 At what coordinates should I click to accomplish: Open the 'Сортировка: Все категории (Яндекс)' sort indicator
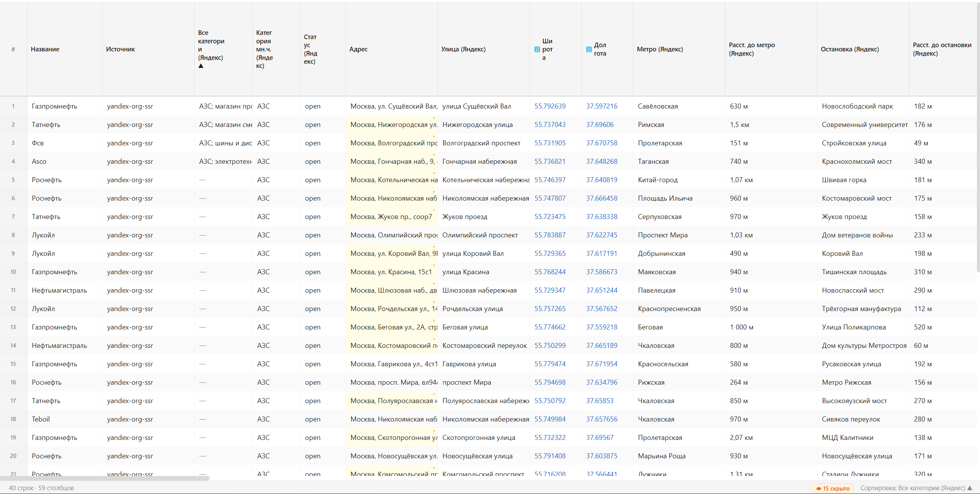916,488
